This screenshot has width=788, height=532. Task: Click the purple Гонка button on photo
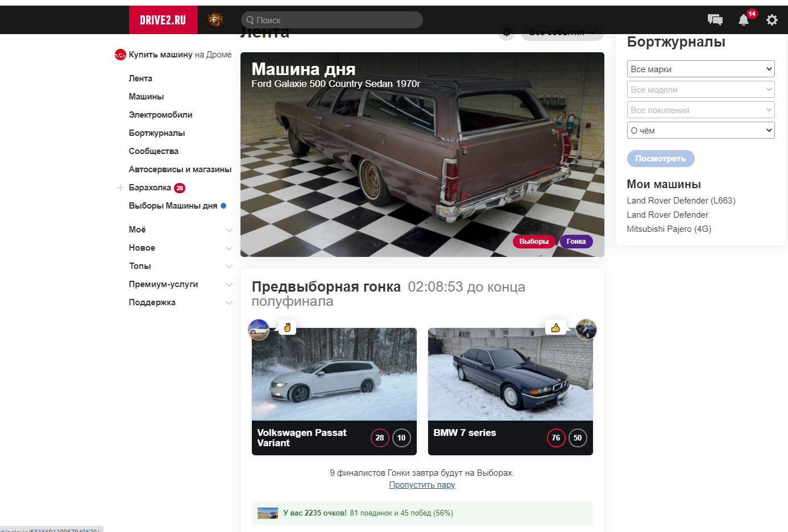point(576,242)
